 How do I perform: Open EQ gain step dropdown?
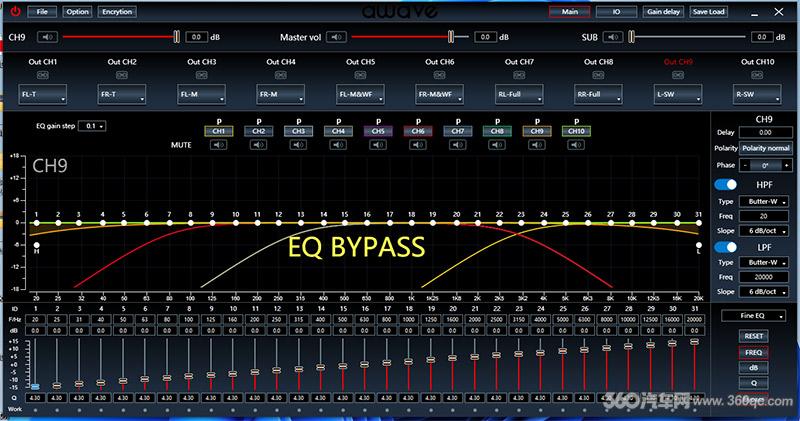click(x=92, y=126)
